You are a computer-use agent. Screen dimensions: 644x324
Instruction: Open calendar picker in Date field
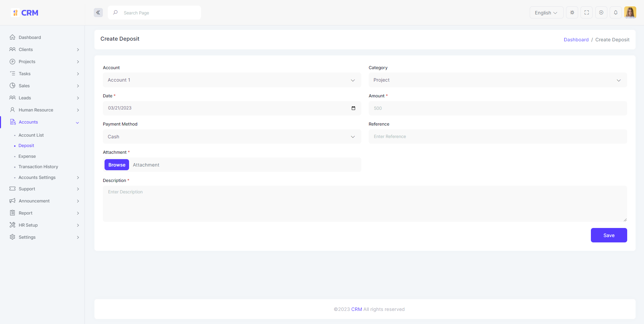point(353,108)
